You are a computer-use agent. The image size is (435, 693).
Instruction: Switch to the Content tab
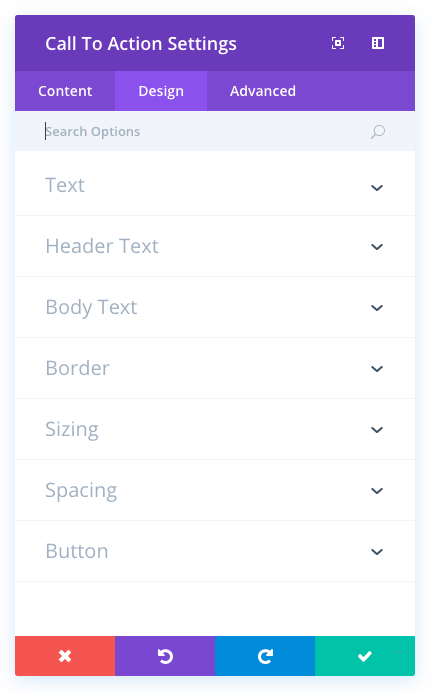(65, 91)
